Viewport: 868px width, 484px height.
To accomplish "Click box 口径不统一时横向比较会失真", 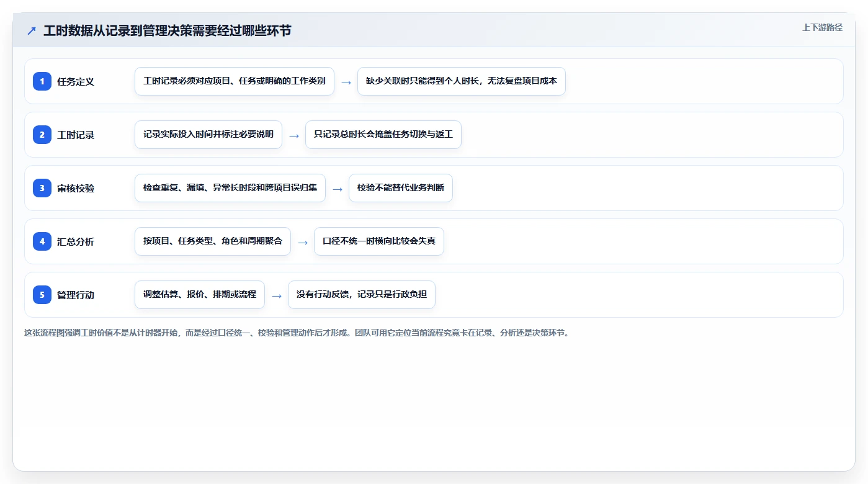I will coord(379,241).
